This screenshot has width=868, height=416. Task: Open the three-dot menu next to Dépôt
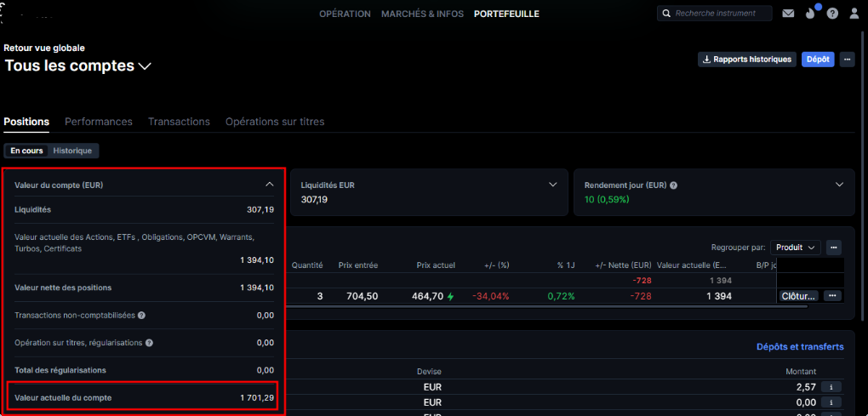tap(847, 59)
